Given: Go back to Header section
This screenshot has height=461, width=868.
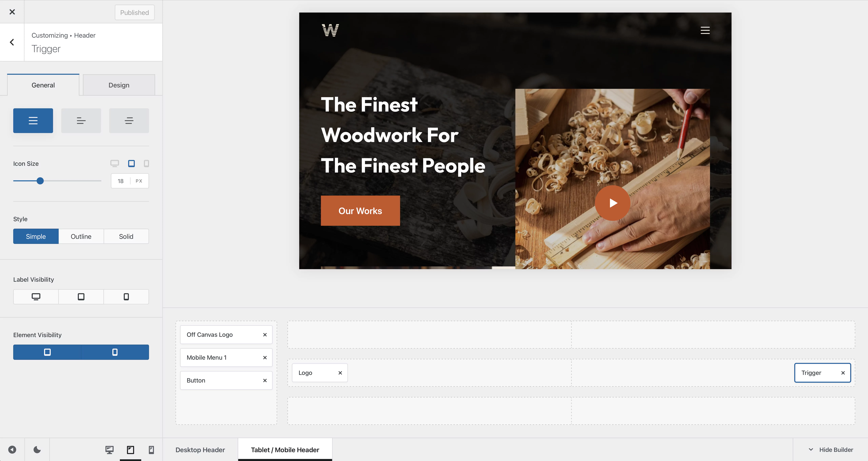Looking at the screenshot, I should (12, 42).
